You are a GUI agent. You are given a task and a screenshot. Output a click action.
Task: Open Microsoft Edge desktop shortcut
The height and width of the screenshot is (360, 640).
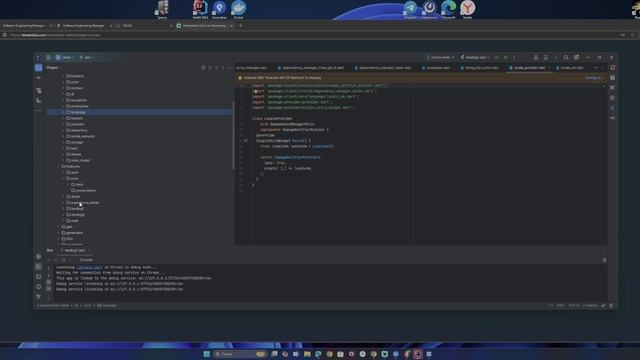(x=448, y=10)
